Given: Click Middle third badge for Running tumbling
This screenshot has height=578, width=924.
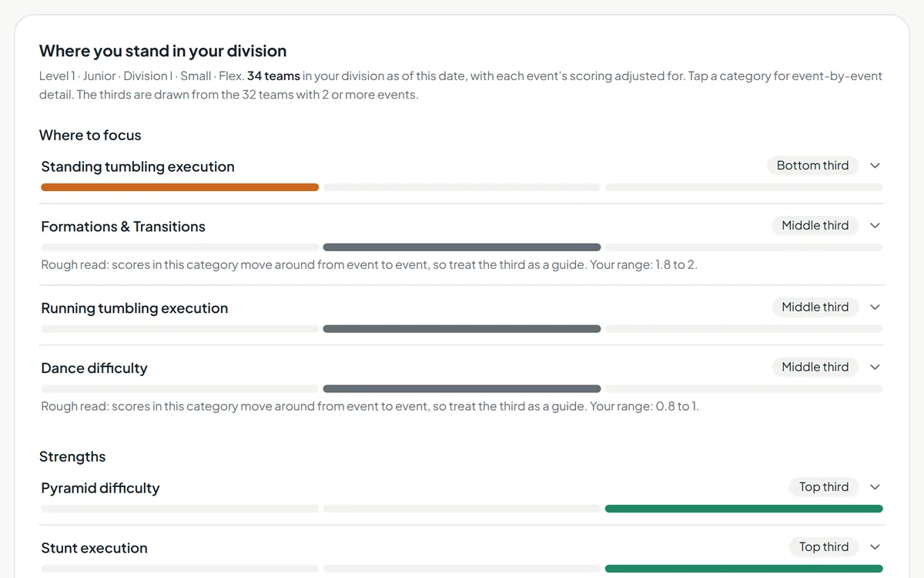Looking at the screenshot, I should (x=815, y=307).
